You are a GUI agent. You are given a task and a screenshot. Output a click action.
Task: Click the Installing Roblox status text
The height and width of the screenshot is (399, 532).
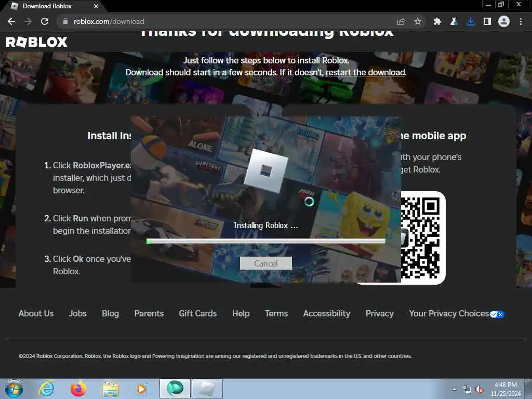click(265, 225)
